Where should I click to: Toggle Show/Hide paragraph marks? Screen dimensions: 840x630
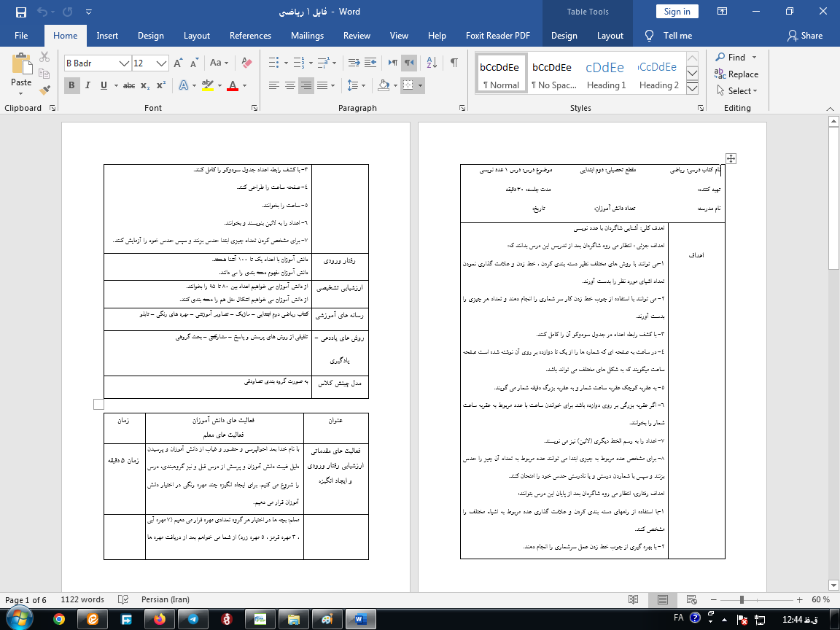[454, 63]
